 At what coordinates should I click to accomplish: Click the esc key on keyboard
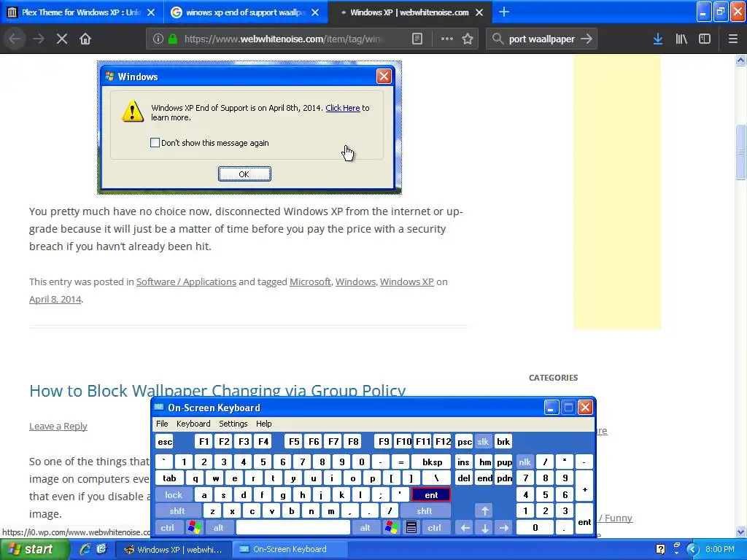(x=165, y=441)
